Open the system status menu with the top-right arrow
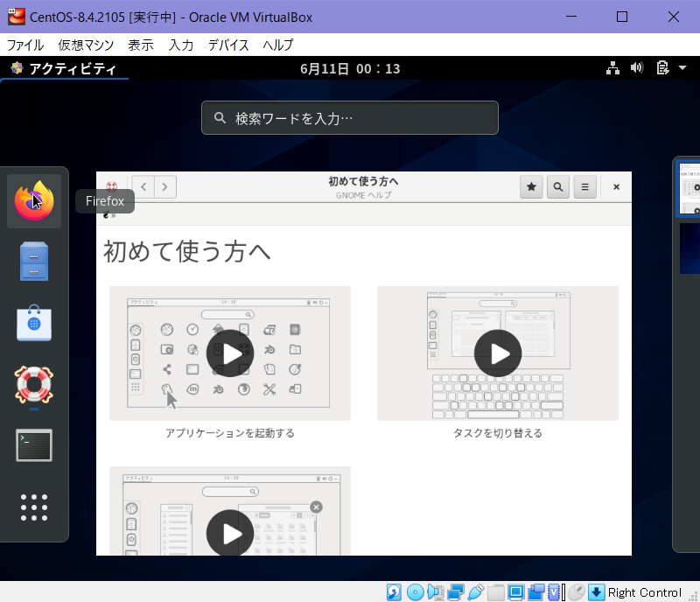 [683, 67]
